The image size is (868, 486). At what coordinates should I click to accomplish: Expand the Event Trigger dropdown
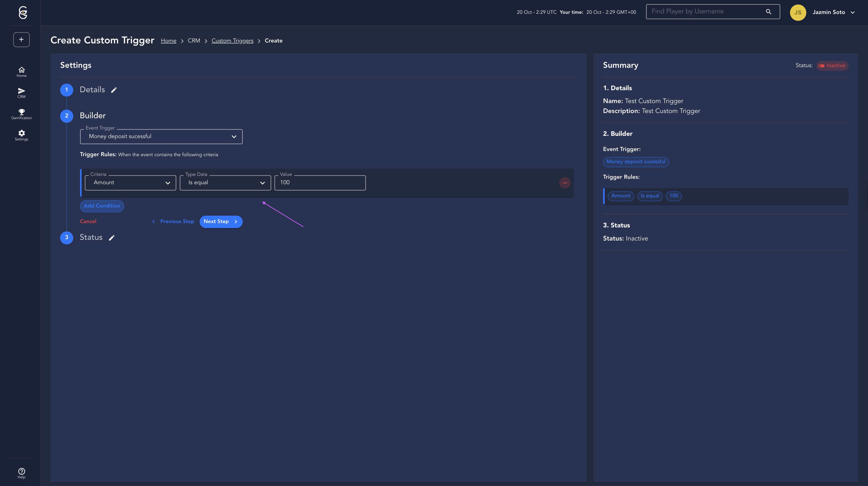[161, 137]
